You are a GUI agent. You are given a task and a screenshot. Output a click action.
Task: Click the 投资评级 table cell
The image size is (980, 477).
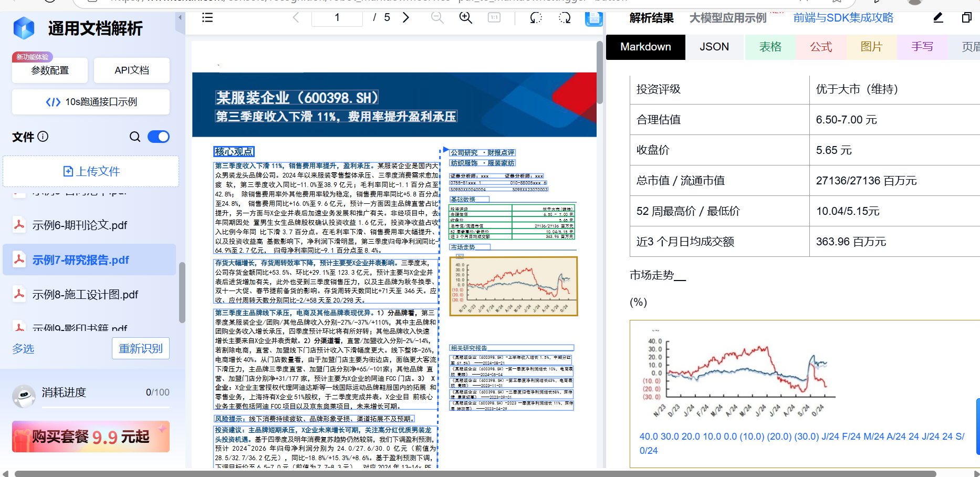(720, 89)
